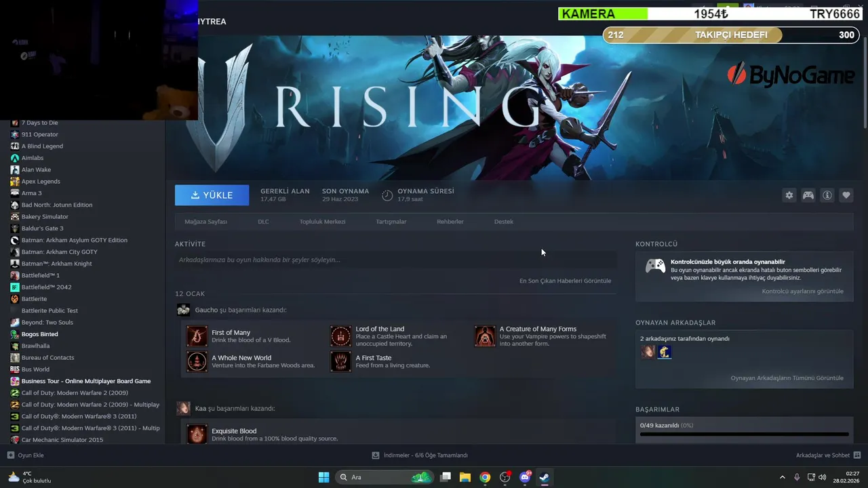
Task: Open the Mağaza Sayfası tab
Action: click(205, 222)
